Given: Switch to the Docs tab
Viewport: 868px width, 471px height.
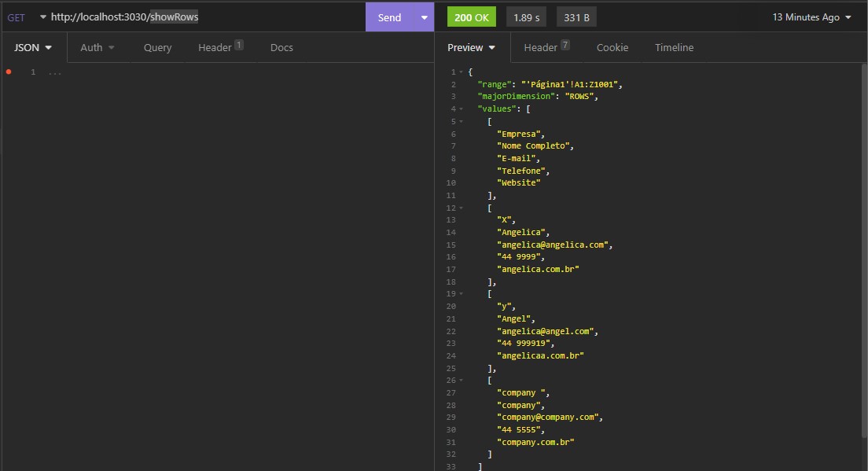Looking at the screenshot, I should click(x=281, y=47).
